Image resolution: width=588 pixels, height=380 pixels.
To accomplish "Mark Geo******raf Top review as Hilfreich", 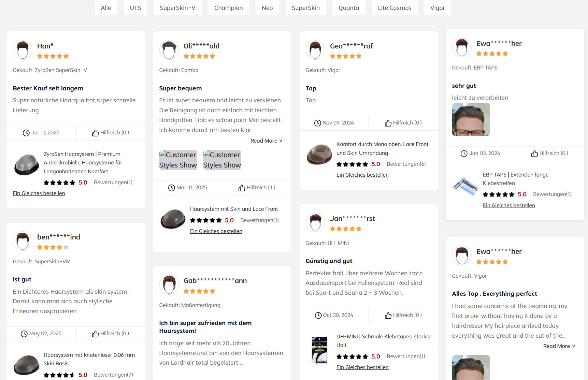I will [403, 123].
